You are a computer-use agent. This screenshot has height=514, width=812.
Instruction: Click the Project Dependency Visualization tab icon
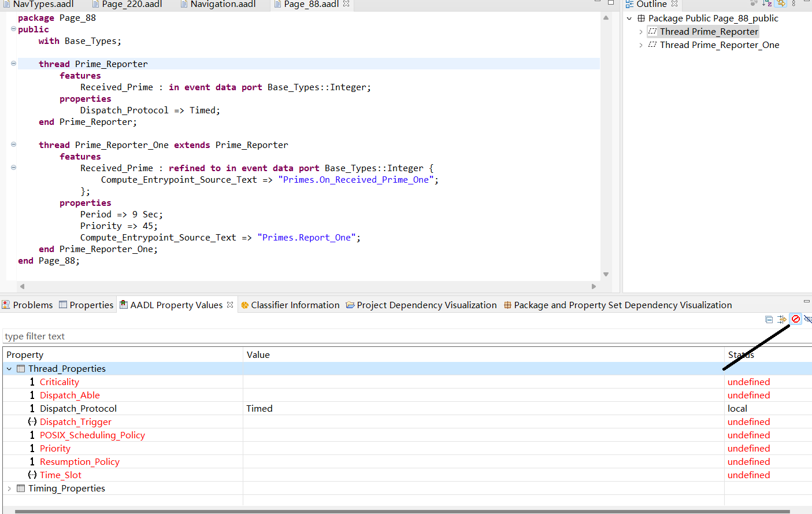pyautogui.click(x=350, y=305)
